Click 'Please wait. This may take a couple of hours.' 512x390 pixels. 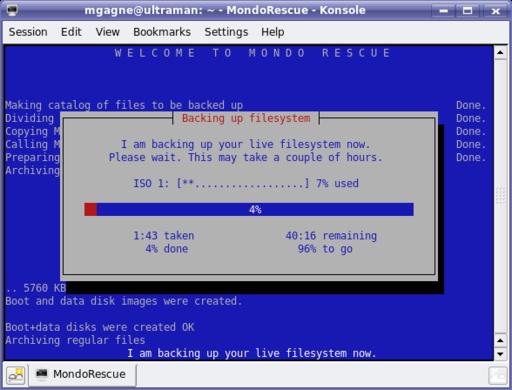(246, 157)
